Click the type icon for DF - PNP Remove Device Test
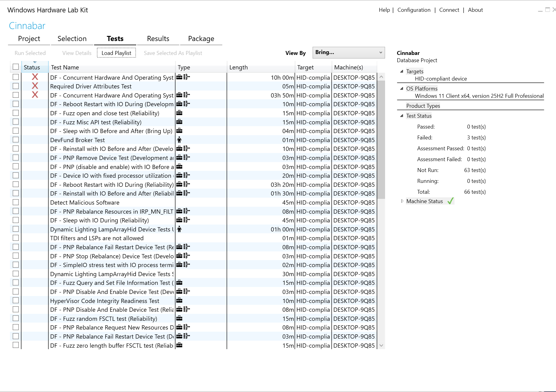Screen dimensions: 556x392 click(183, 158)
